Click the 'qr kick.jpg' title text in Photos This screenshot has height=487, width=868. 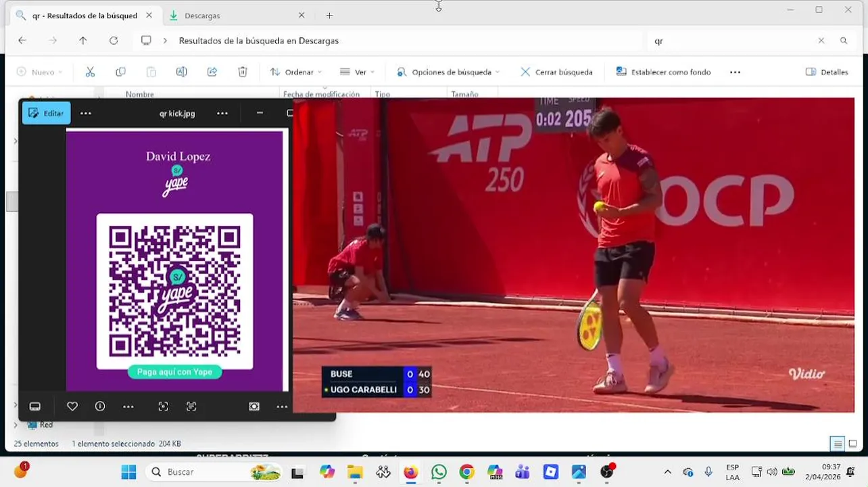pos(177,113)
